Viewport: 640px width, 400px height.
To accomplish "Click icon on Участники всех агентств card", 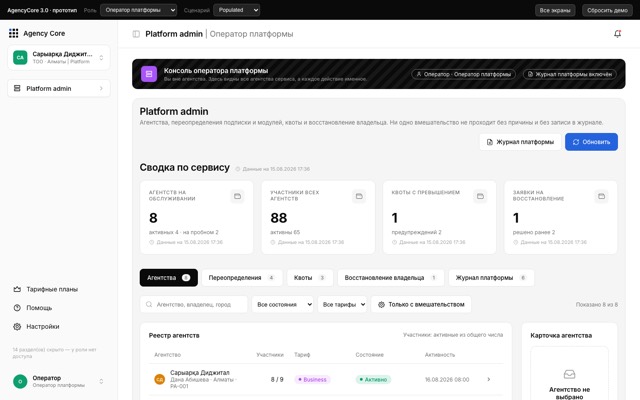I will (x=359, y=196).
